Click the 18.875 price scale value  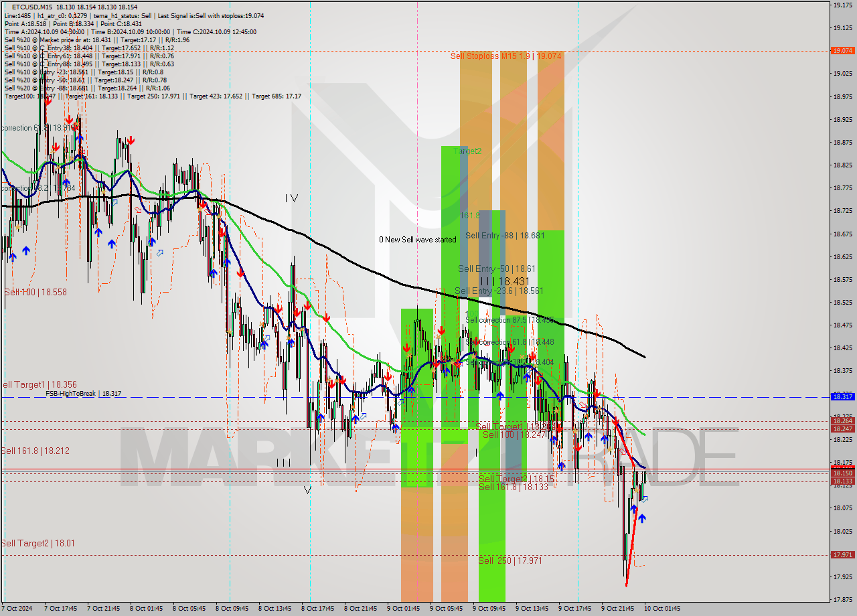(842, 142)
